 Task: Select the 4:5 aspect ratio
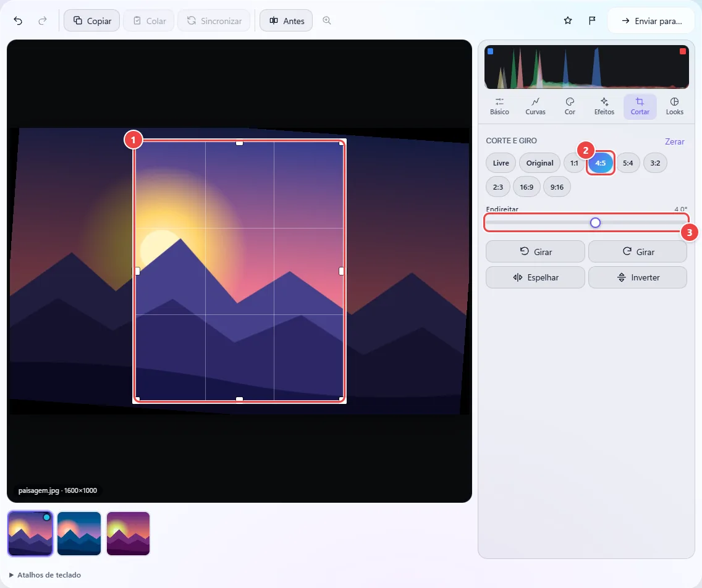pyautogui.click(x=601, y=163)
